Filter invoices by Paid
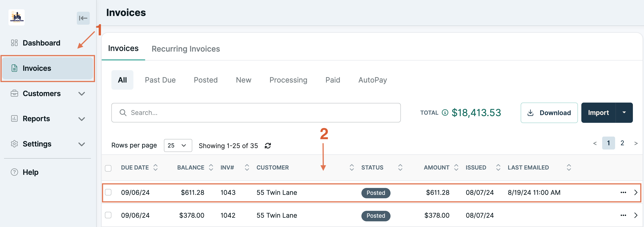 tap(333, 80)
